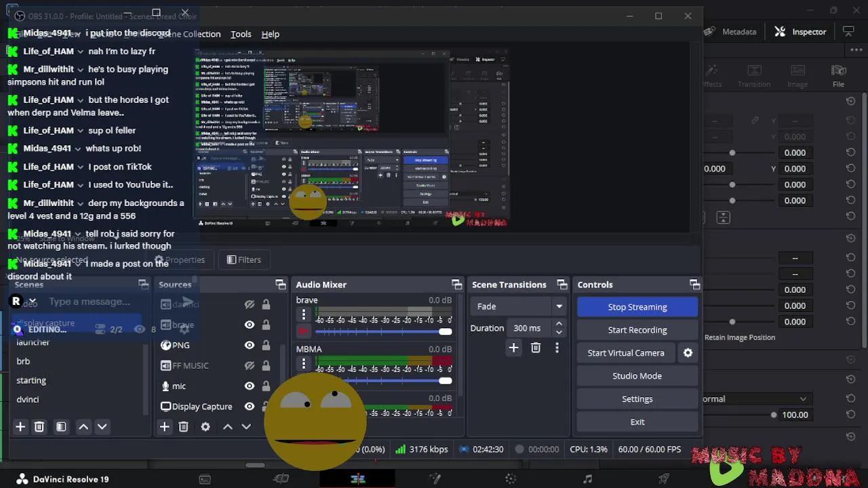Screen dimensions: 868x488
Task: Undock the Scene Transitions panel
Action: click(x=562, y=285)
